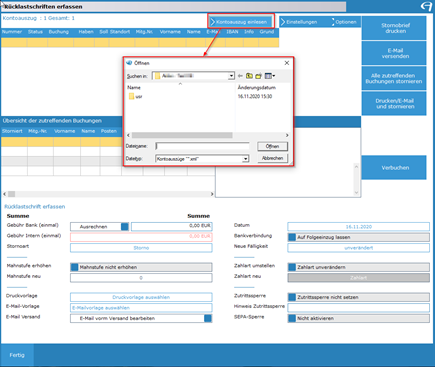Open the Datum field showing 16.11.2020
Image resolution: width=435 pixels, height=367 pixels.
[358, 227]
